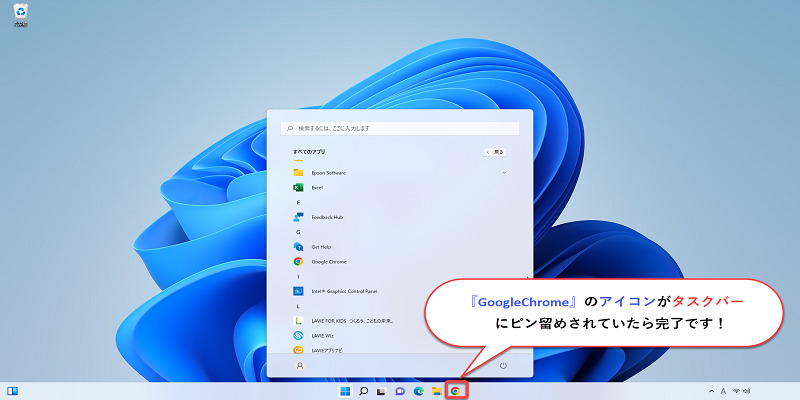Screen dimensions: 800x400
Task: Click the "LAVIE Wiz" label text
Action: [x=322, y=336]
